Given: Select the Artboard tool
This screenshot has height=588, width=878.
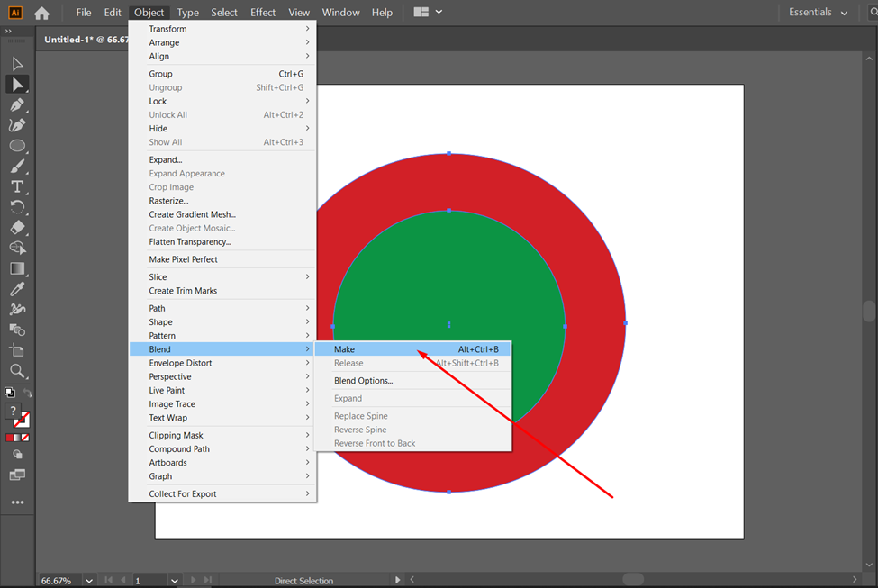Looking at the screenshot, I should (17, 350).
